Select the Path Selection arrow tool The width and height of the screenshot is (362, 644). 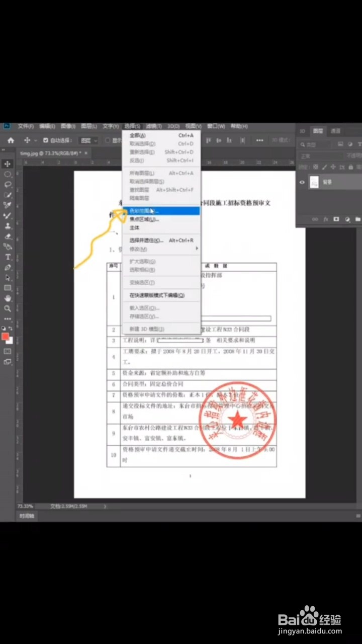8,278
